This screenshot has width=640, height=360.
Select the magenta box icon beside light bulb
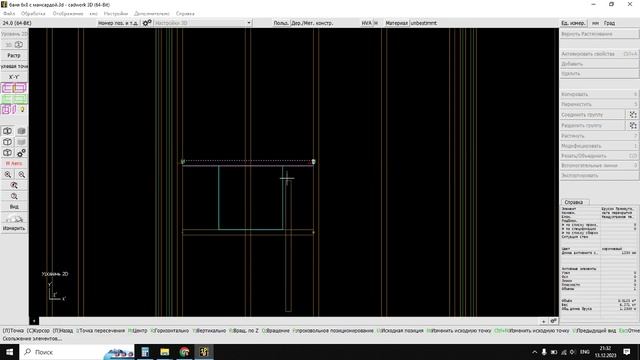pos(8,109)
